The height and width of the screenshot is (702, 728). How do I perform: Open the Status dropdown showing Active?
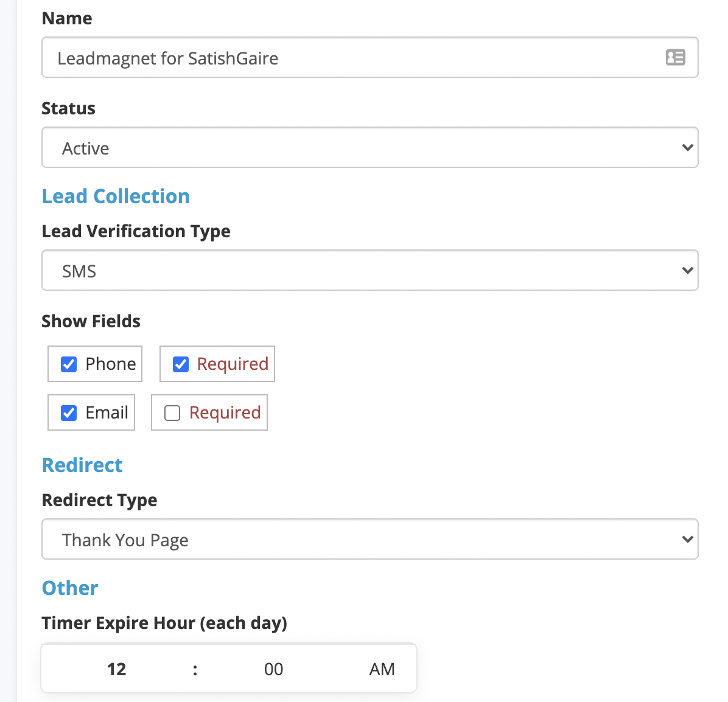tap(369, 148)
